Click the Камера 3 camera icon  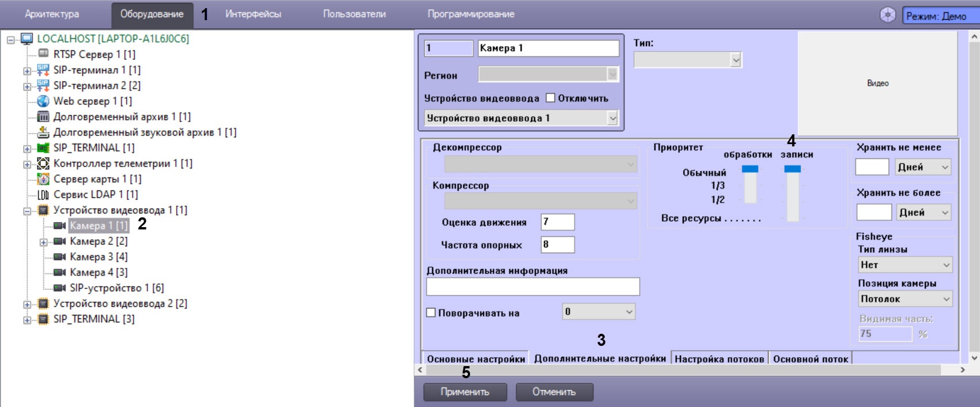(60, 257)
